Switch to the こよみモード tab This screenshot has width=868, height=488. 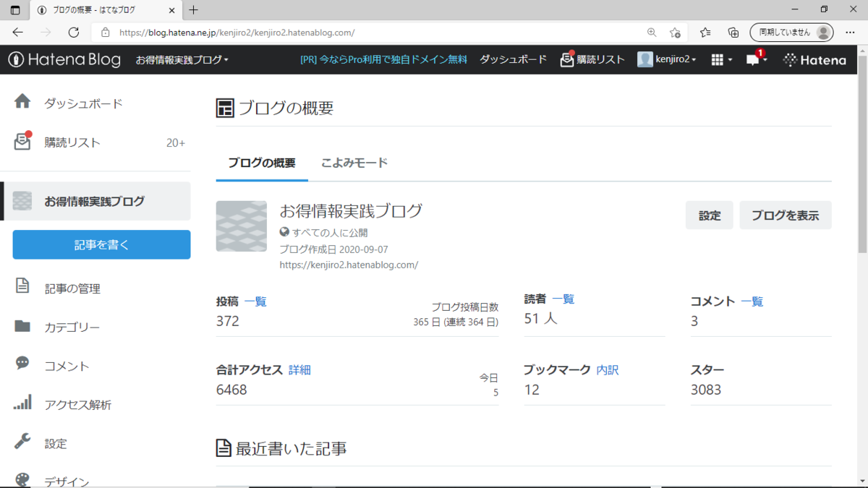point(354,163)
